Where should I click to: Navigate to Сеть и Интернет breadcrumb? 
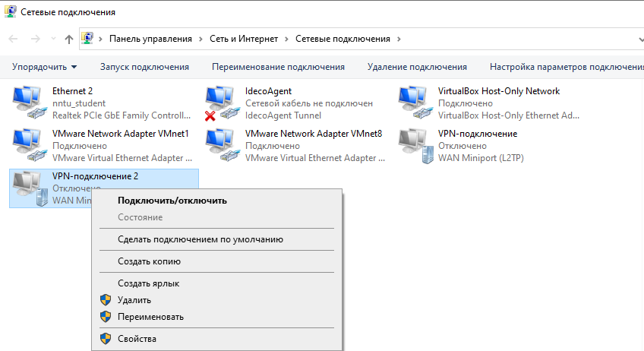click(x=244, y=39)
